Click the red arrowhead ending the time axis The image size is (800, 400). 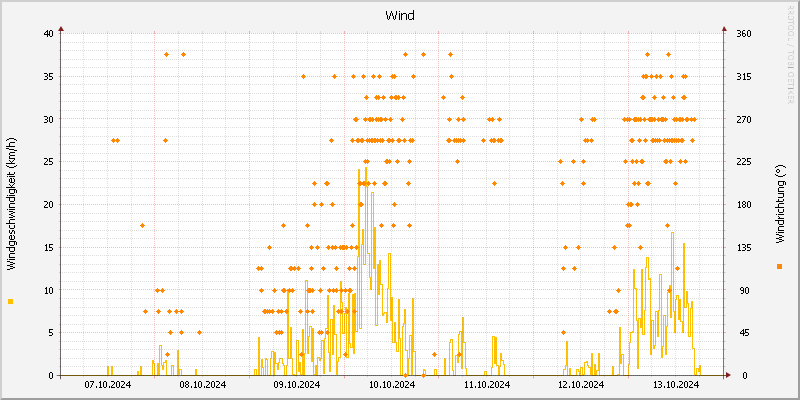(728, 375)
